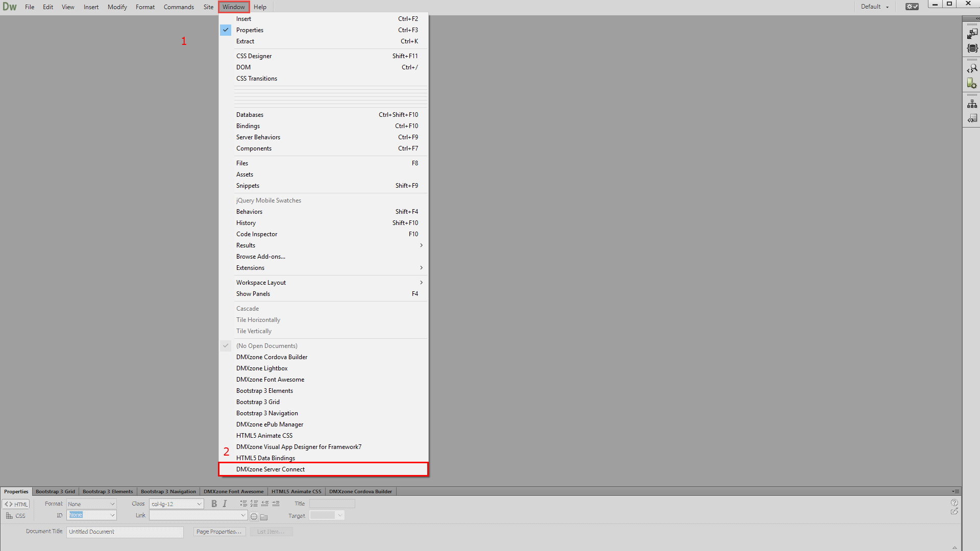This screenshot has height=551, width=980.
Task: Choose Bootstrap 3 Navigation menu item
Action: click(x=324, y=413)
